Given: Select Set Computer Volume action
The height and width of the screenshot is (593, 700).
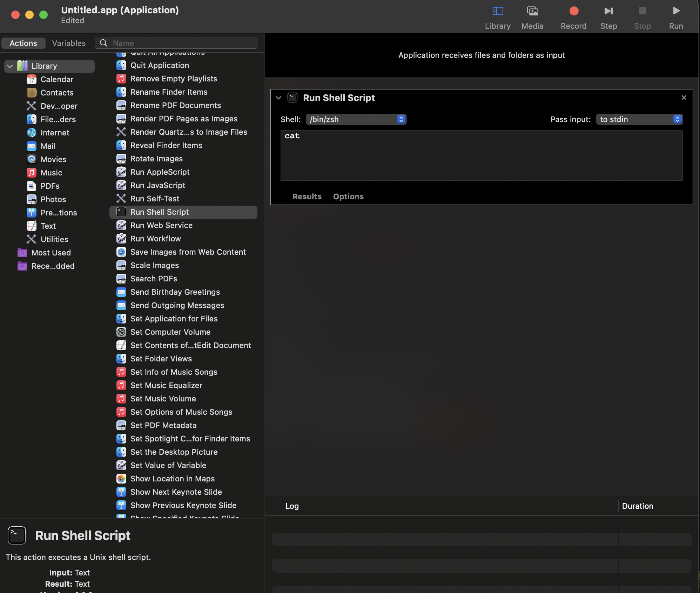Looking at the screenshot, I should [x=170, y=332].
